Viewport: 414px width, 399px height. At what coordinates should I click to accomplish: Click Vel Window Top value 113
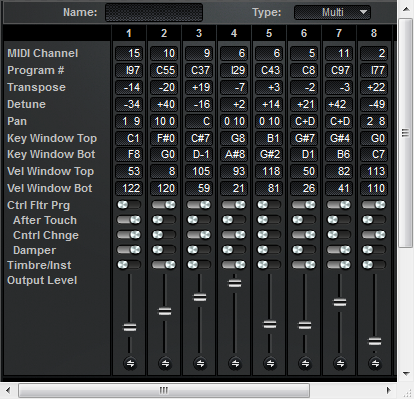pyautogui.click(x=374, y=171)
